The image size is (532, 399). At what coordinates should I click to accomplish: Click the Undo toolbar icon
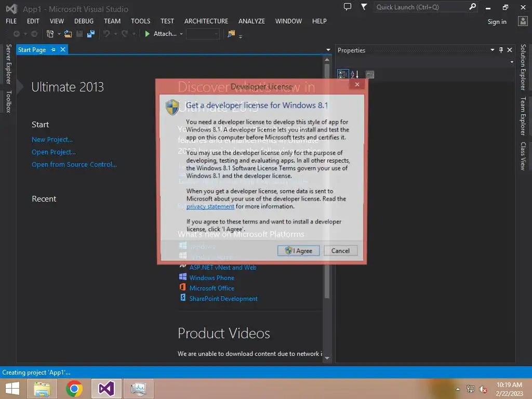tap(107, 34)
